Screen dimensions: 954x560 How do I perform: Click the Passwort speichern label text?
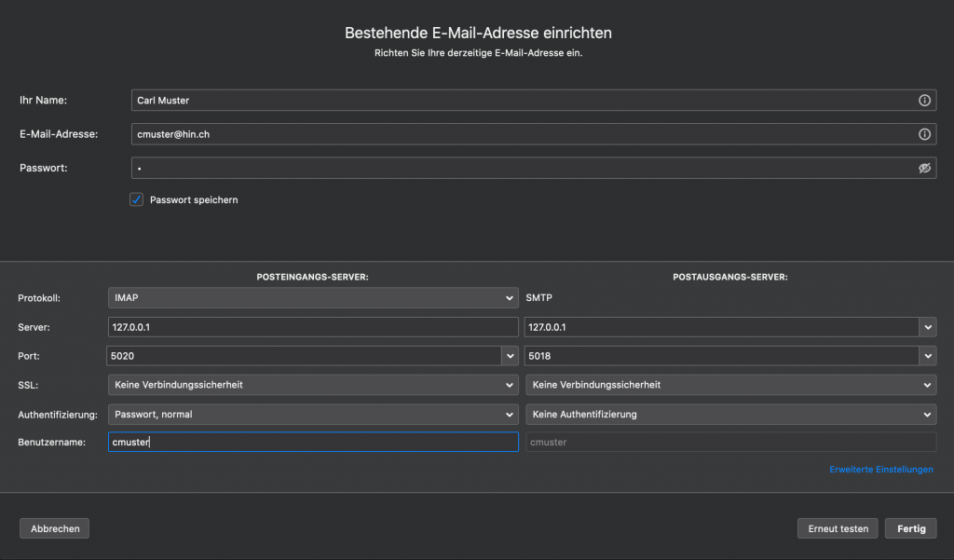pyautogui.click(x=194, y=199)
